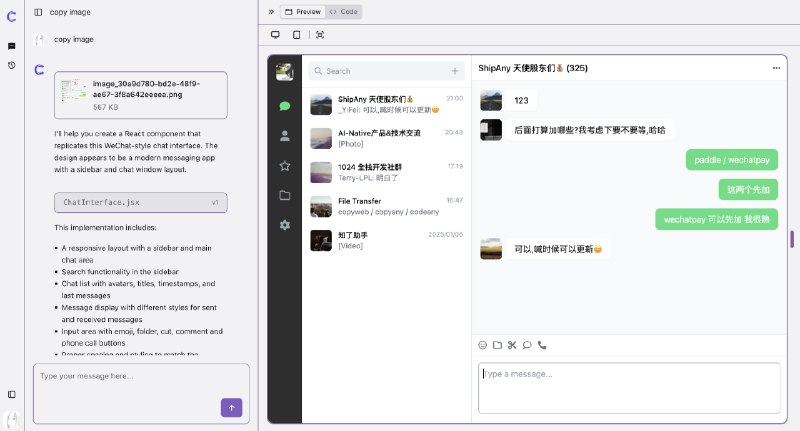The width and height of the screenshot is (800, 431).
Task: Open settings gear icon in dark sidebar
Action: pyautogui.click(x=285, y=225)
